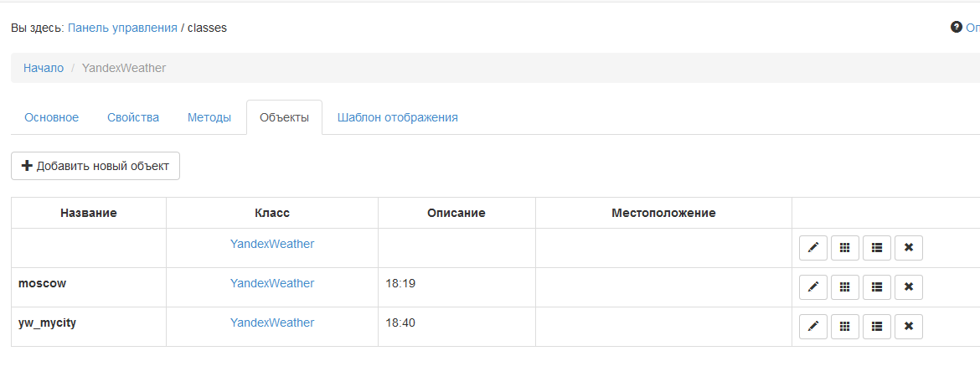The image size is (980, 382).
Task: Click the classes text in the path
Action: pyautogui.click(x=207, y=28)
